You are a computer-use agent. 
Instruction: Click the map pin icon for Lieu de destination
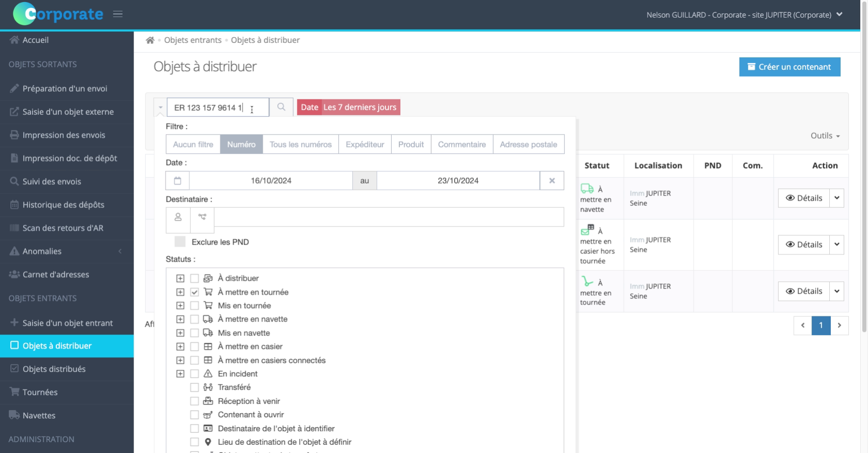208,442
